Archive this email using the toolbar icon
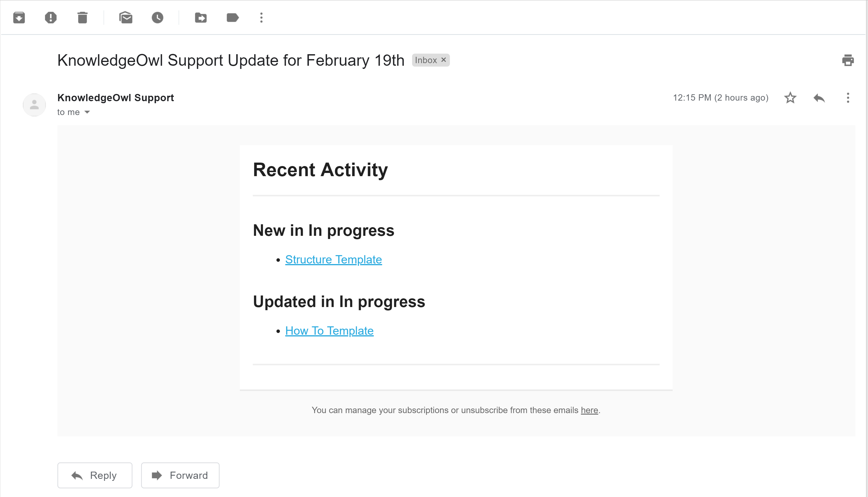Viewport: 868px width, 497px height. (x=19, y=17)
